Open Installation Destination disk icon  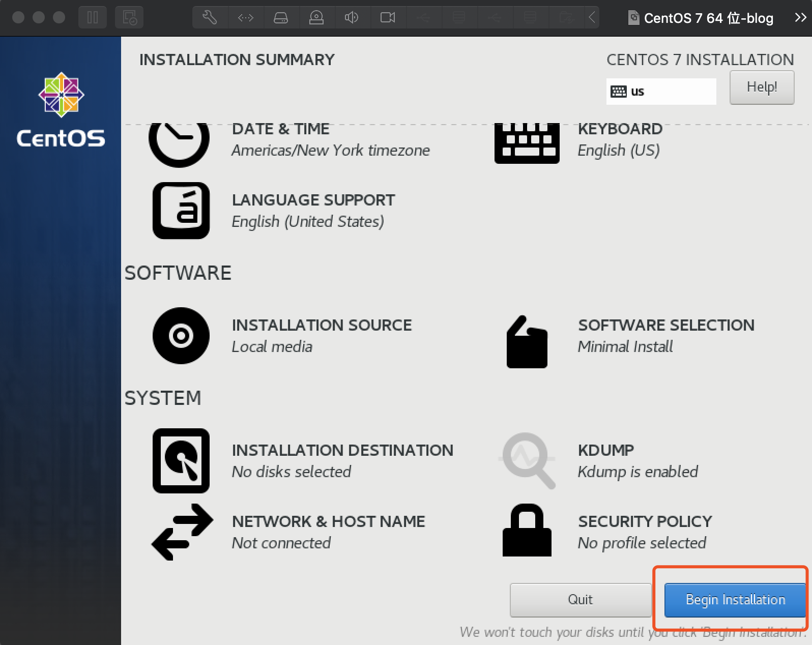181,461
